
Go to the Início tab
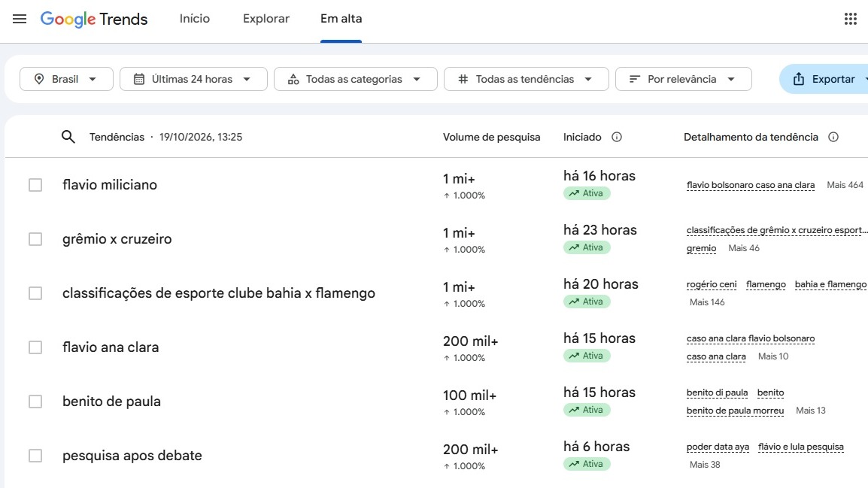[195, 19]
